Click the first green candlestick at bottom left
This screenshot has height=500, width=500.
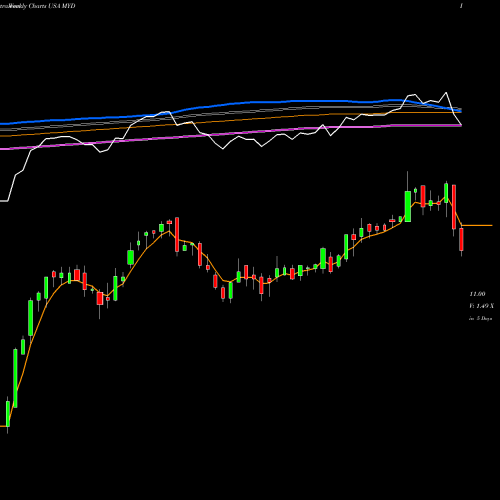(8, 414)
